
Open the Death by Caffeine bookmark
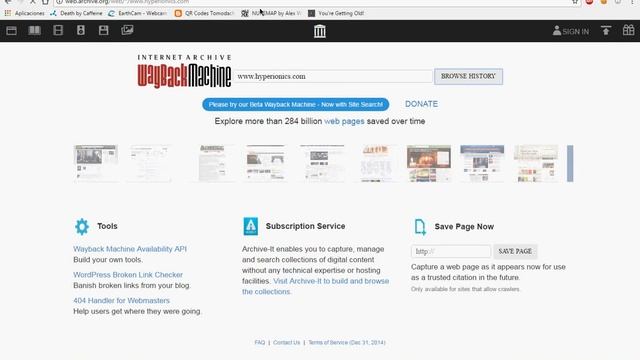(76, 13)
